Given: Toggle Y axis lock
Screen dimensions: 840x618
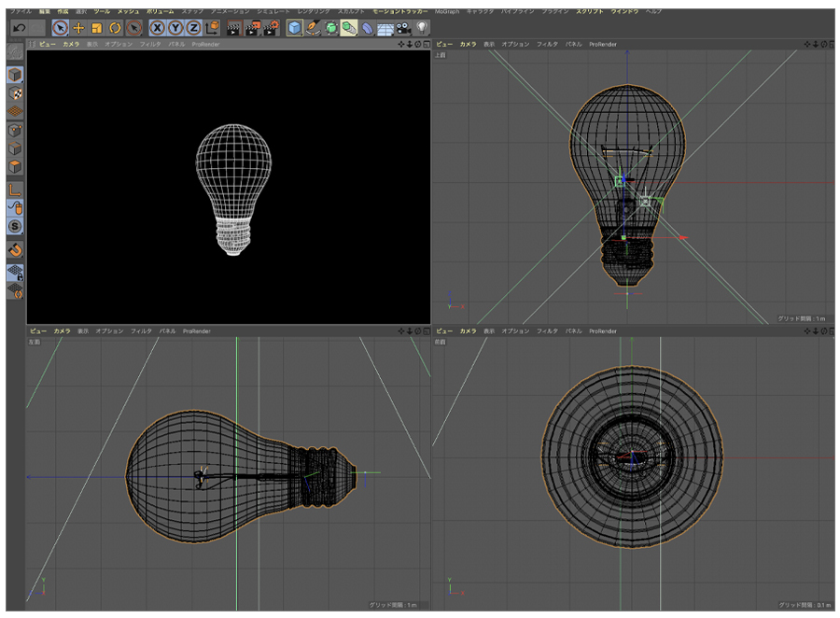Looking at the screenshot, I should (x=175, y=28).
